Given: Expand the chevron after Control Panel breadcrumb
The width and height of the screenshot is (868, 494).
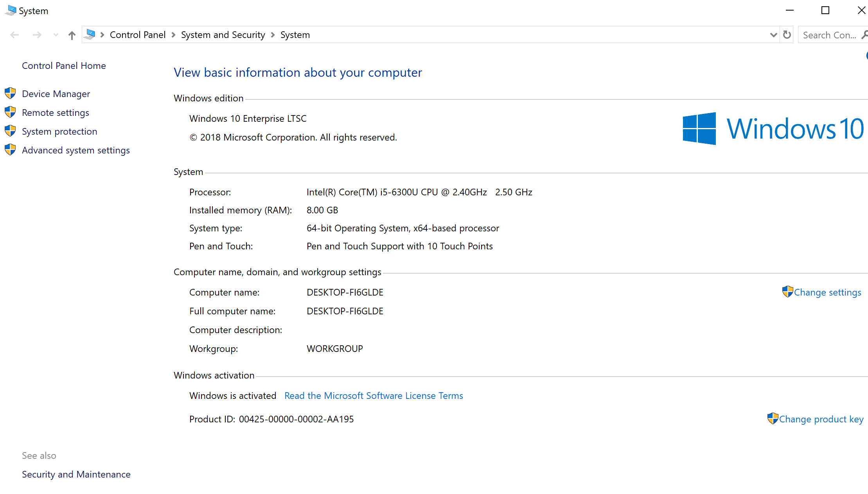Looking at the screenshot, I should pyautogui.click(x=173, y=35).
